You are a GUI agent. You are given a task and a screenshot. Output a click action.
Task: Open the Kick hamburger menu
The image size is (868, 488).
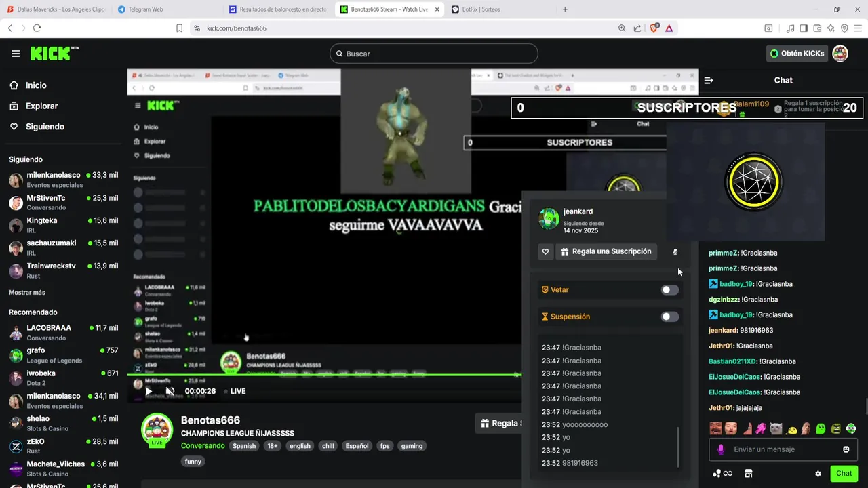16,54
